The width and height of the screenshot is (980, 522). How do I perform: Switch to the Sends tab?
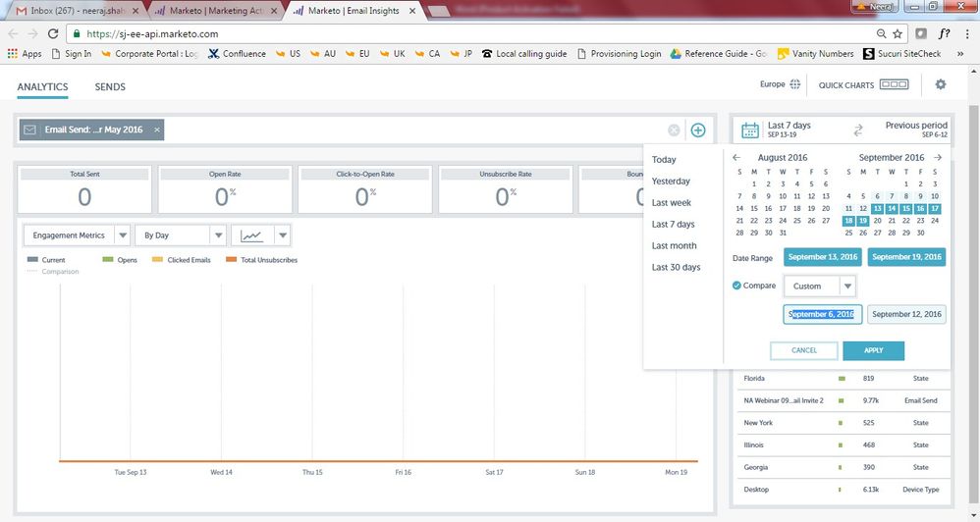point(110,86)
